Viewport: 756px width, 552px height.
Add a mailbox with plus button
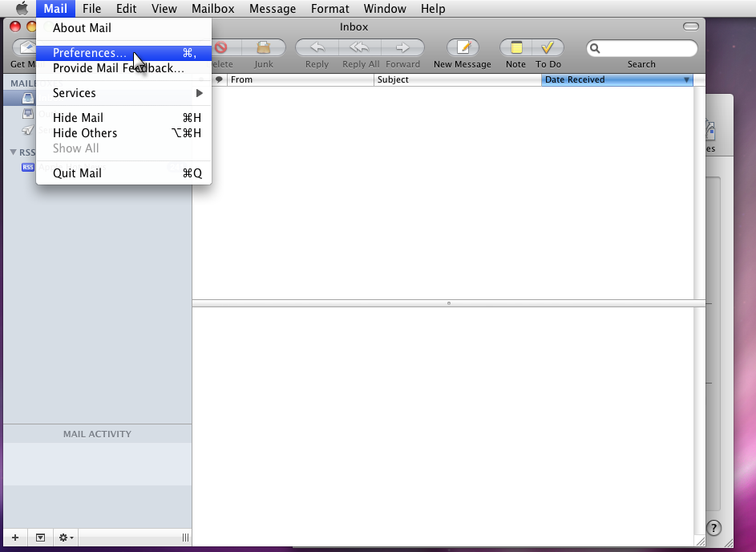[15, 538]
